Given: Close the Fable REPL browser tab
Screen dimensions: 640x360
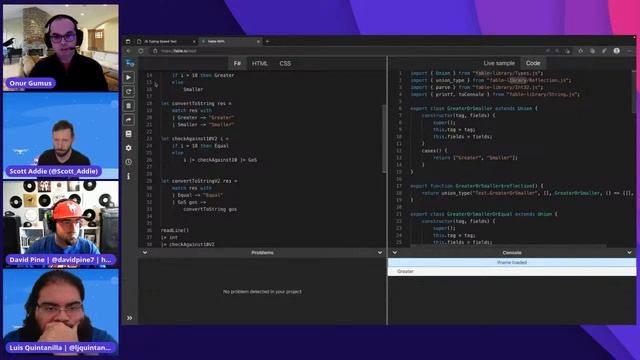Looking at the screenshot, I should click(258, 42).
